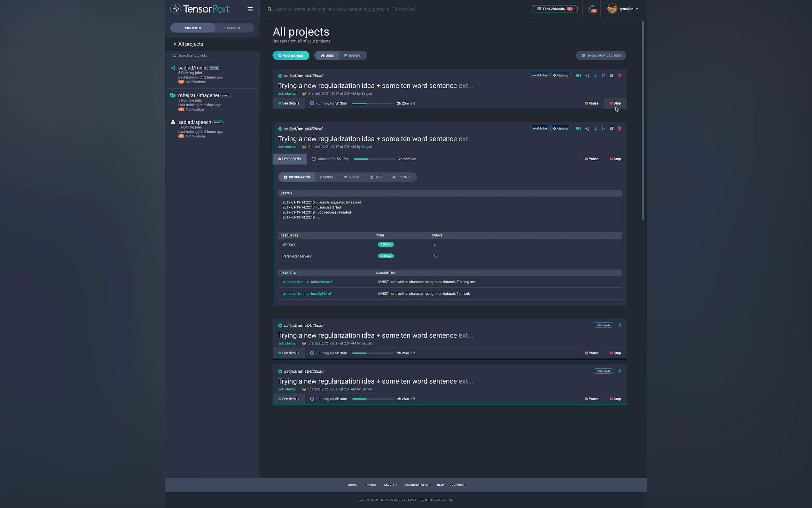Switch to the Logs tab in job details
This screenshot has height=508, width=812.
376,177
